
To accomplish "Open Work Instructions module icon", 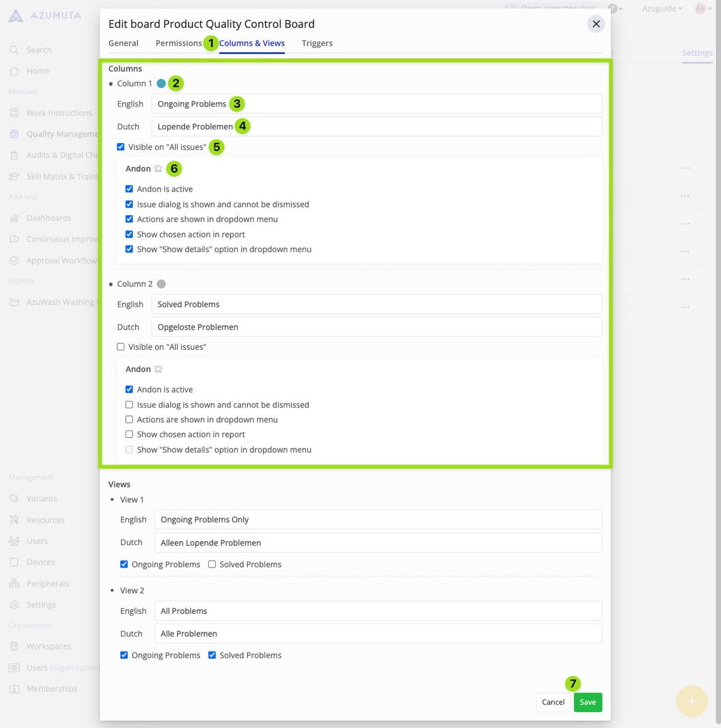I will tap(14, 113).
